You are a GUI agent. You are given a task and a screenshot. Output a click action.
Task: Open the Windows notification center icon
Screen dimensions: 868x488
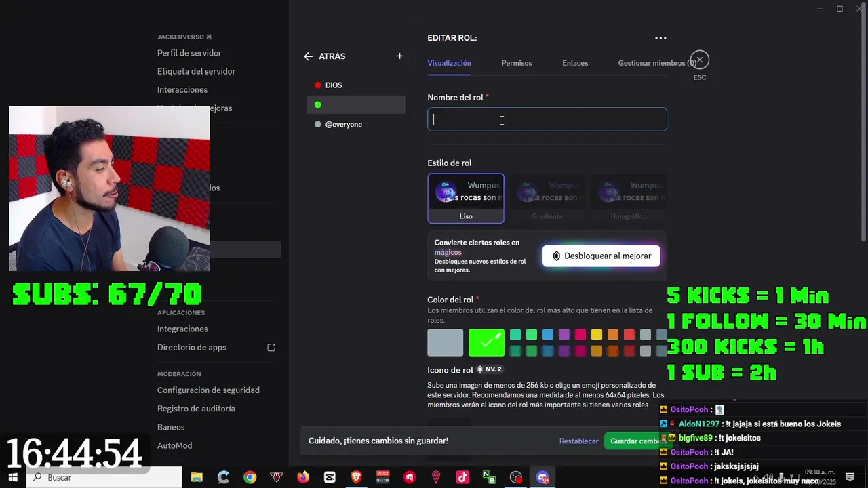click(x=850, y=477)
